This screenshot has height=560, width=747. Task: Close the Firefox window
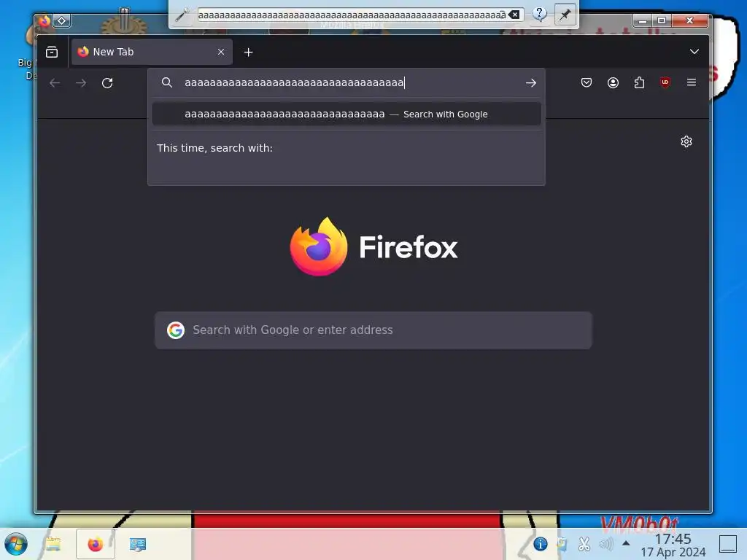(689, 20)
